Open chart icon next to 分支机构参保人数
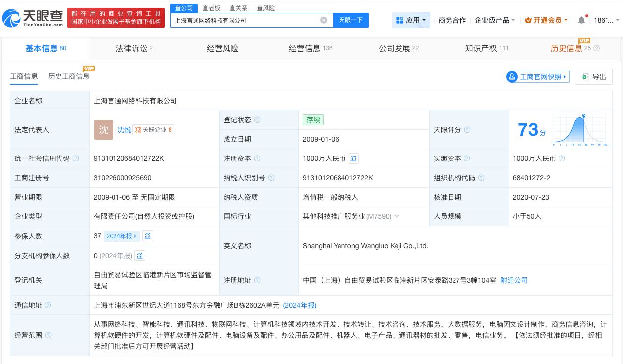 pyautogui.click(x=140, y=256)
